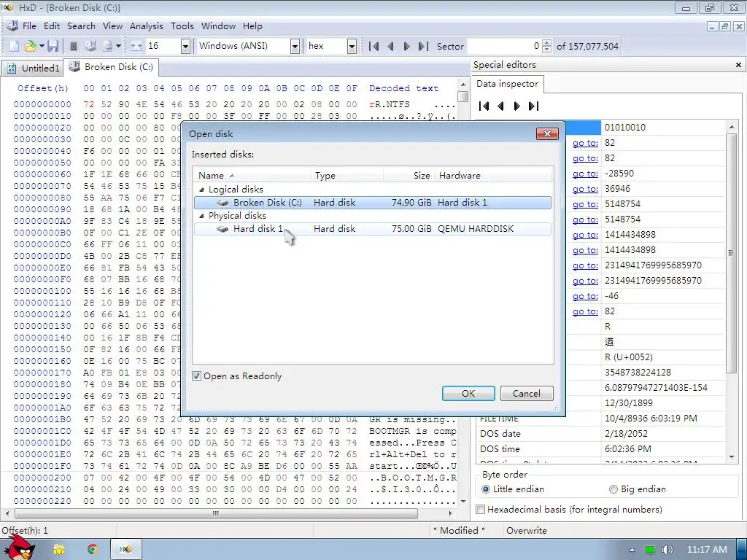Click Data inspector next-byte arrow
Image resolution: width=747 pixels, height=560 pixels.
click(x=517, y=106)
